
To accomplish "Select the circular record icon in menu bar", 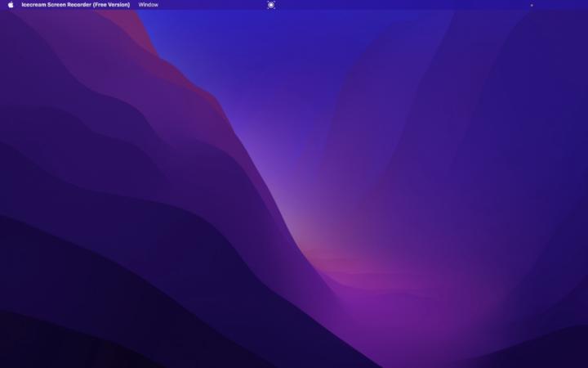I will pos(271,5).
